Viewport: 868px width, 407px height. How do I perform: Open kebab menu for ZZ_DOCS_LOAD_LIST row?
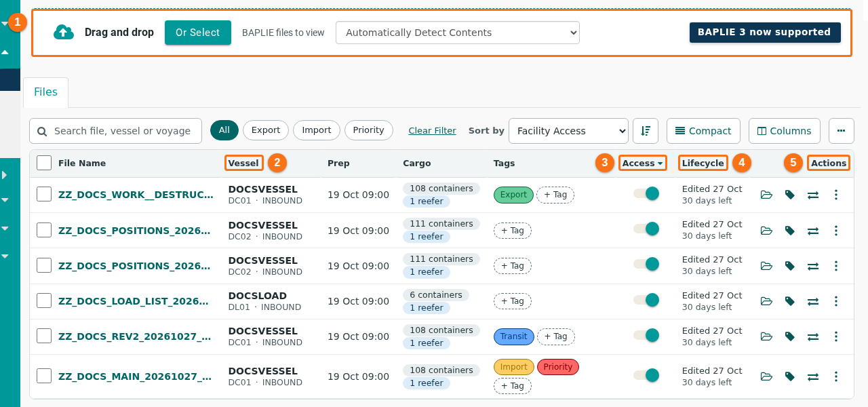pos(836,301)
